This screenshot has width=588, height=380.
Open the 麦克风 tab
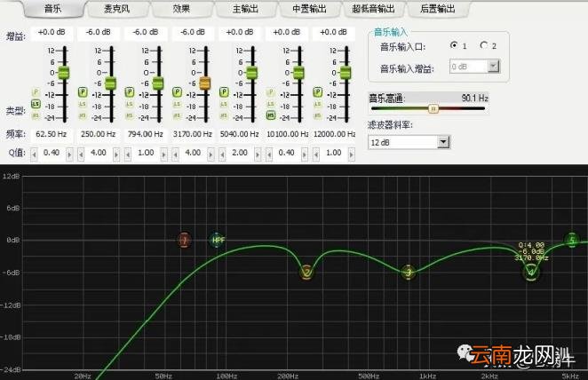point(117,9)
